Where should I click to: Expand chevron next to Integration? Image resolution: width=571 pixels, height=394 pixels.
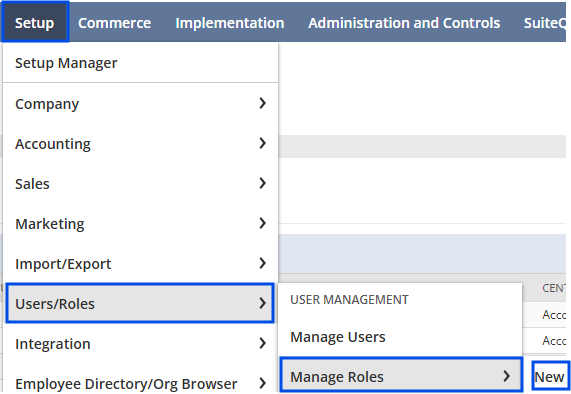pyautogui.click(x=263, y=343)
